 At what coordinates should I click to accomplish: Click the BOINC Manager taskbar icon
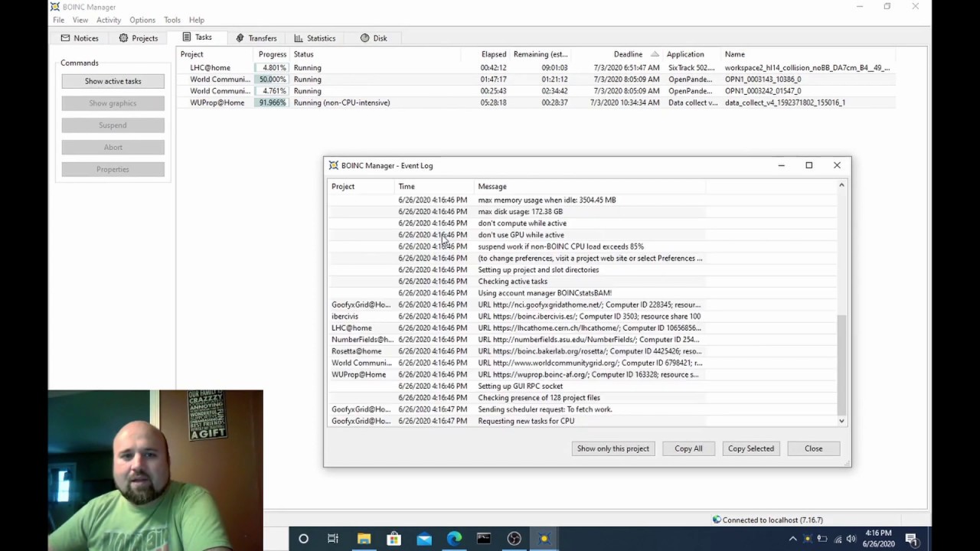[x=544, y=539]
